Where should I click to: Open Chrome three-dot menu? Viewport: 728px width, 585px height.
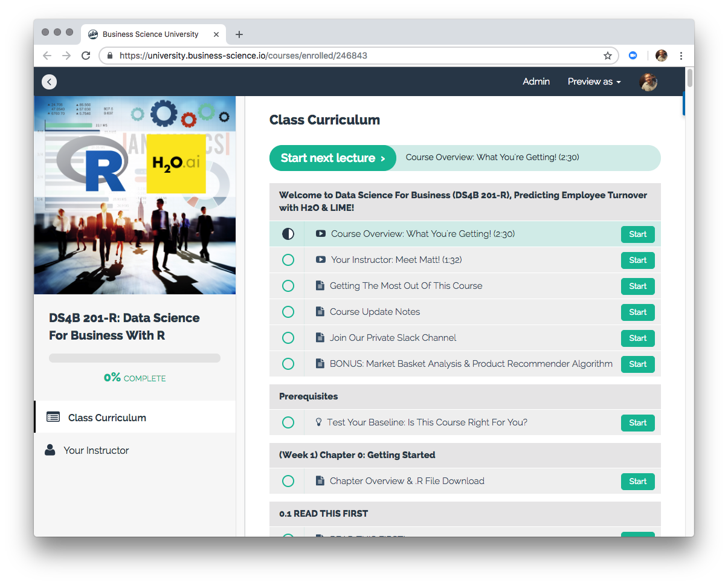[681, 56]
